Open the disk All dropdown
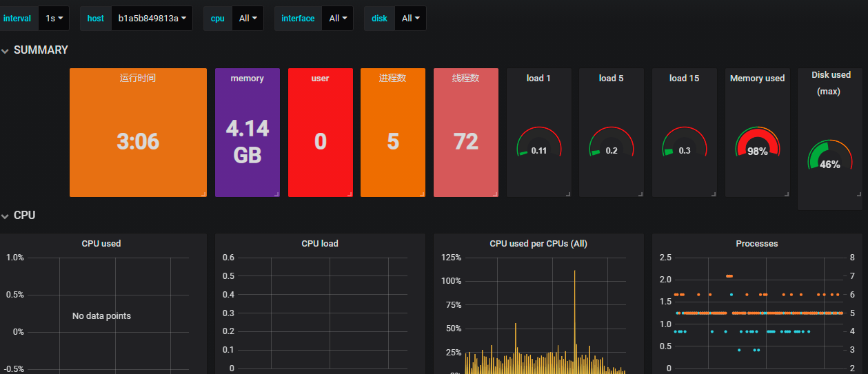The width and height of the screenshot is (868, 374). tap(410, 19)
